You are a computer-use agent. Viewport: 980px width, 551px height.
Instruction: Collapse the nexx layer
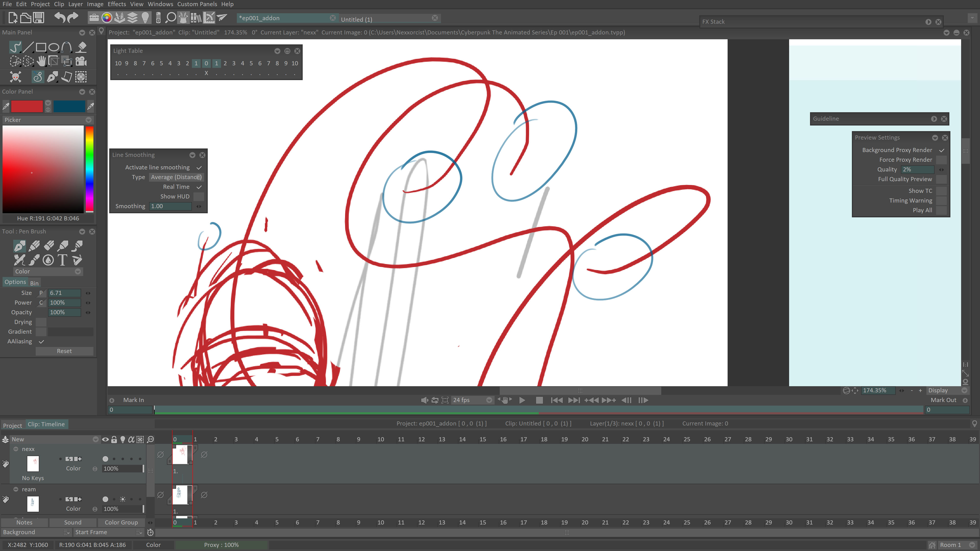pyautogui.click(x=16, y=449)
